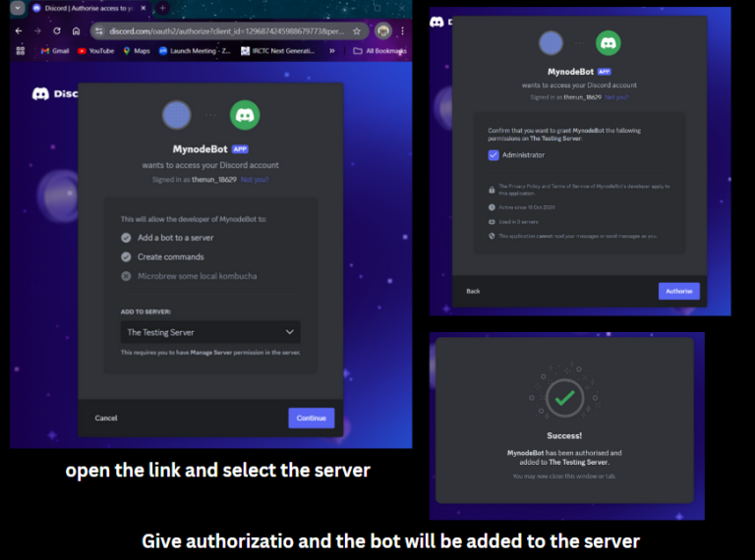This screenshot has height=560, width=755.
Task: Click 'Not you?' link in left dialog
Action: pos(255,180)
